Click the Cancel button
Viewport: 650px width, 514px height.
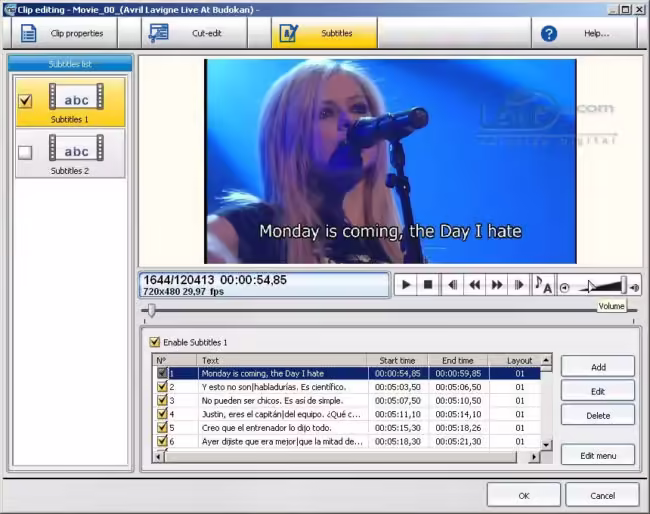click(x=602, y=495)
